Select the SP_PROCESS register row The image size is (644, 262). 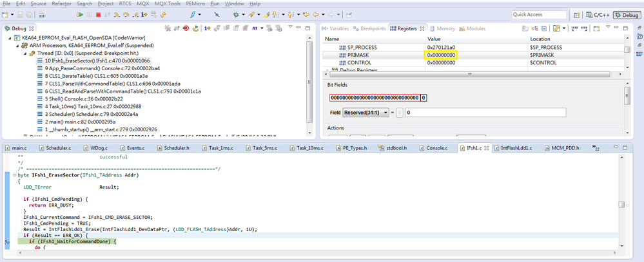[x=473, y=47]
